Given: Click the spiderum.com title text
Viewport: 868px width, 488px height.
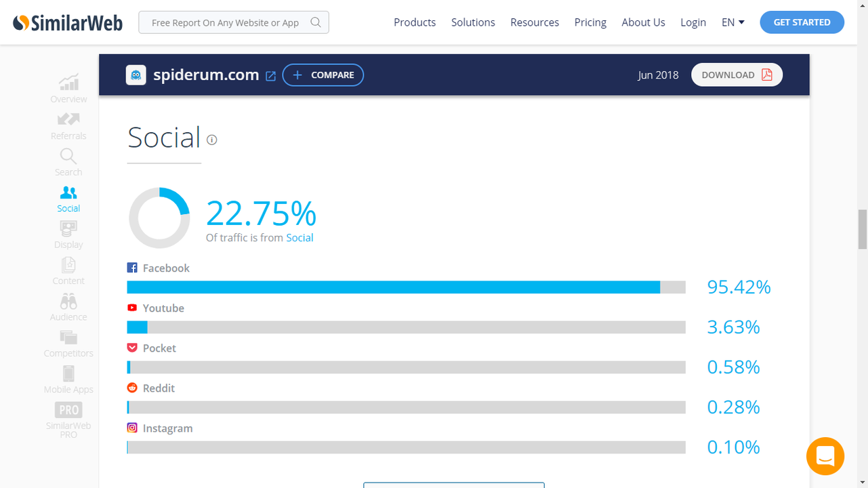Looking at the screenshot, I should (x=206, y=75).
